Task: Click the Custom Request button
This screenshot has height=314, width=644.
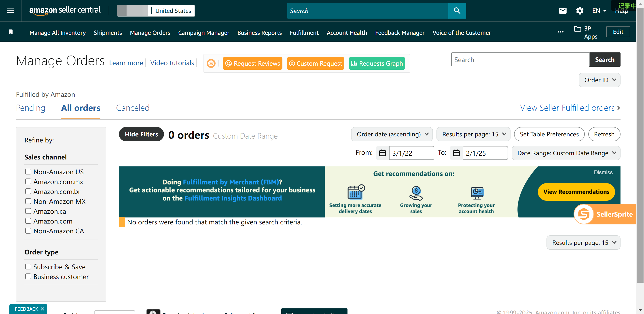Action: point(315,63)
